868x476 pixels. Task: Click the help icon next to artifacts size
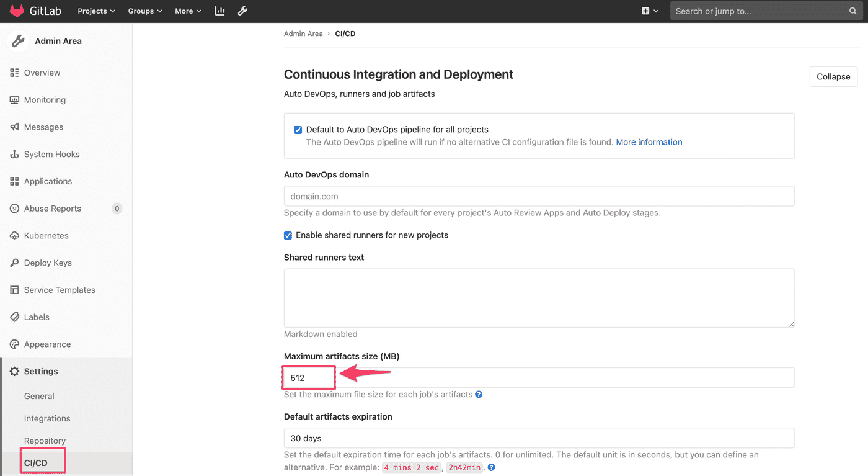[x=478, y=394]
